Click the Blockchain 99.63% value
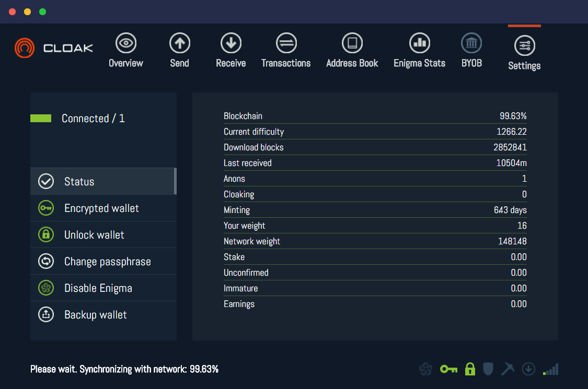This screenshot has height=389, width=588. click(513, 116)
